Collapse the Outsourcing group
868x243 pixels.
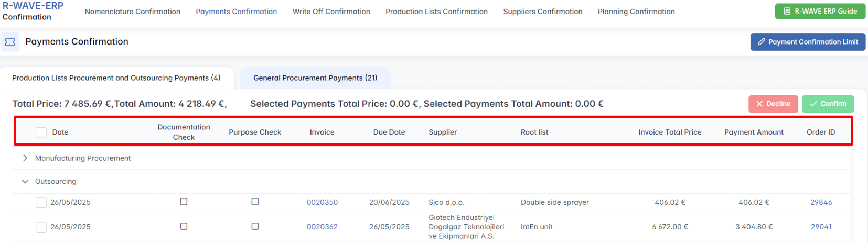click(x=25, y=182)
